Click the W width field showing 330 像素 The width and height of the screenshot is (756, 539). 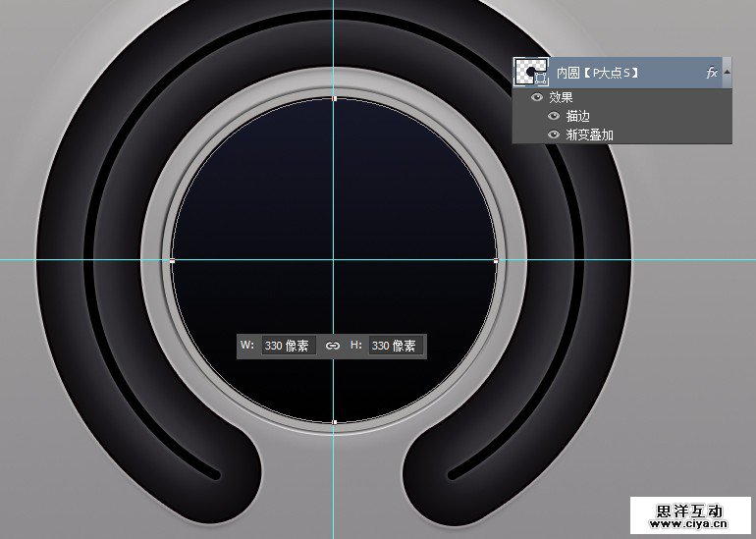tap(289, 346)
